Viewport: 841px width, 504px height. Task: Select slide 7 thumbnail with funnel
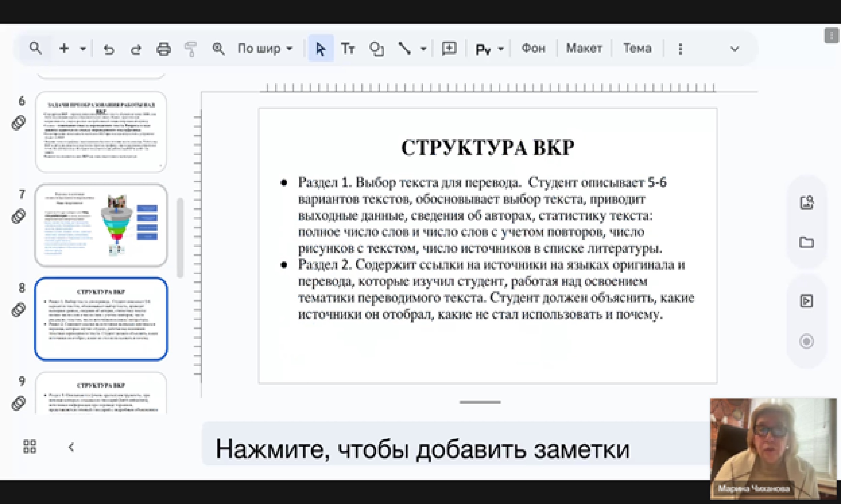click(101, 225)
